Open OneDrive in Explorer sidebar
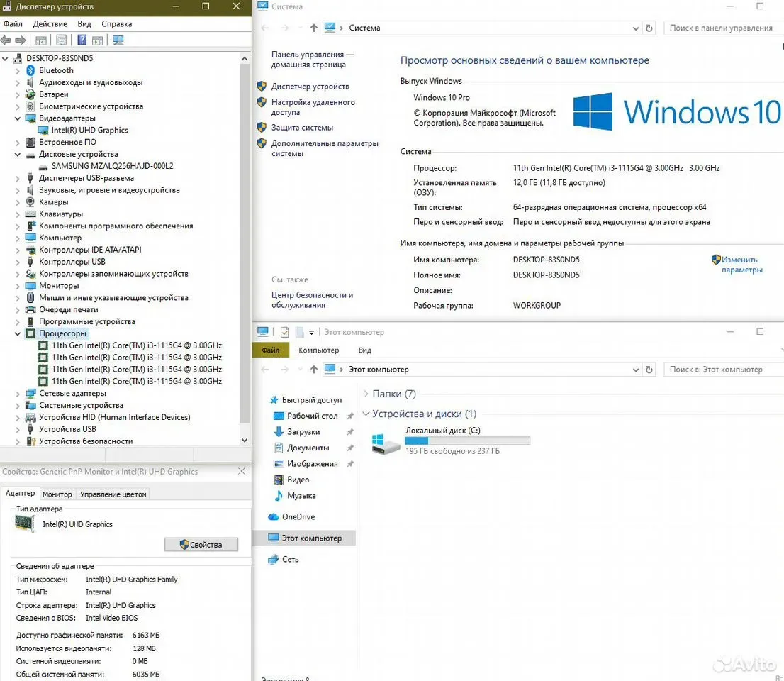 [x=298, y=517]
